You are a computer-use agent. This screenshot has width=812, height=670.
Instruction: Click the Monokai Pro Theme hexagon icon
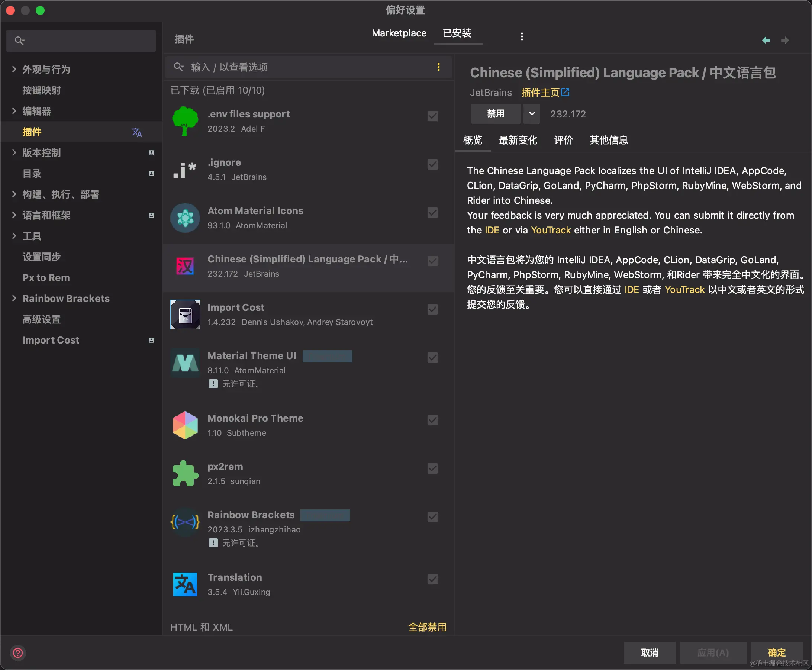click(x=185, y=425)
